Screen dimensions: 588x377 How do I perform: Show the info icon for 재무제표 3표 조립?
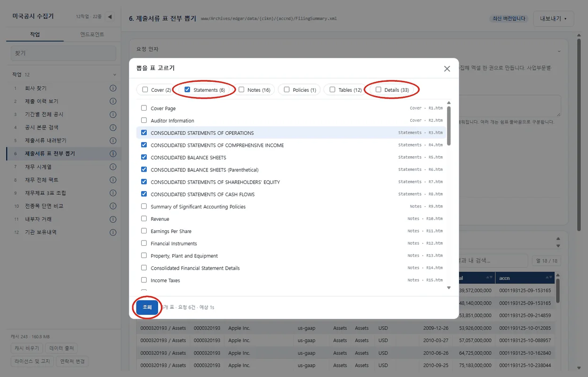pyautogui.click(x=113, y=193)
